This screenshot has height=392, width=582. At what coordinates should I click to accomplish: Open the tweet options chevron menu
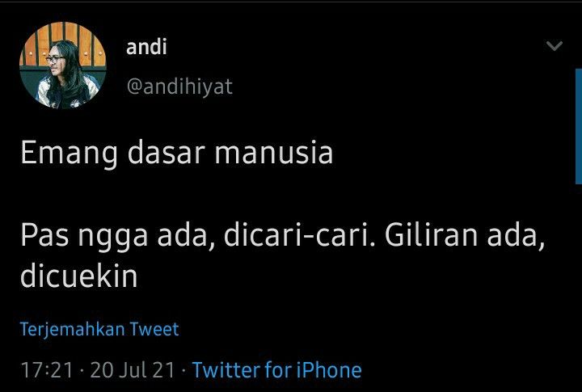[555, 46]
